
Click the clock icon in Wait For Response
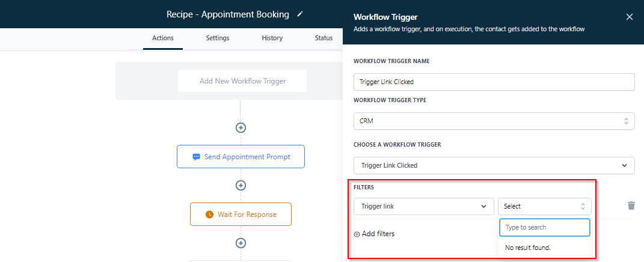coord(209,215)
